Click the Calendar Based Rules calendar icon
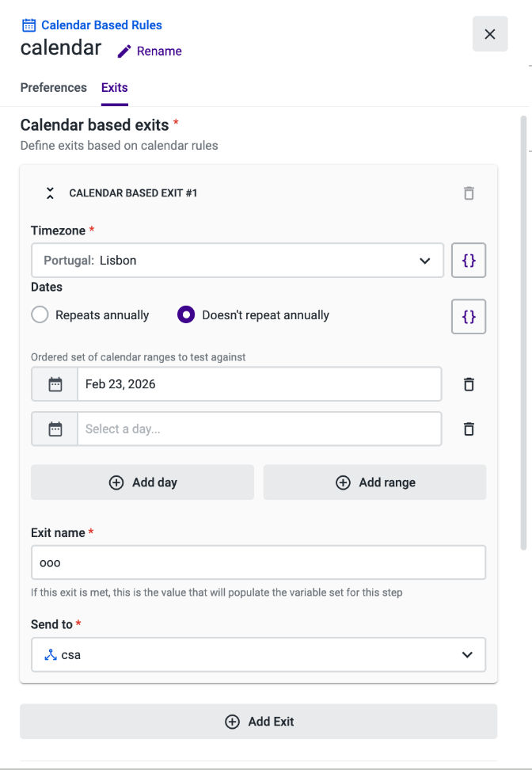The image size is (532, 770). click(x=28, y=25)
